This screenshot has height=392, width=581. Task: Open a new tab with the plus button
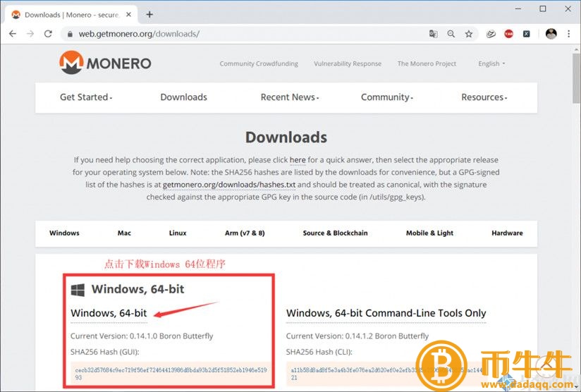(149, 14)
